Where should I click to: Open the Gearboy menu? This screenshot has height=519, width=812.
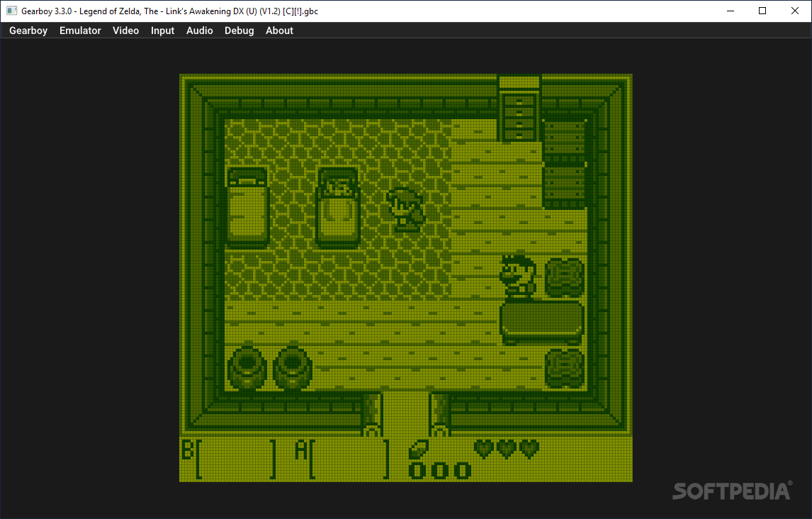point(28,30)
